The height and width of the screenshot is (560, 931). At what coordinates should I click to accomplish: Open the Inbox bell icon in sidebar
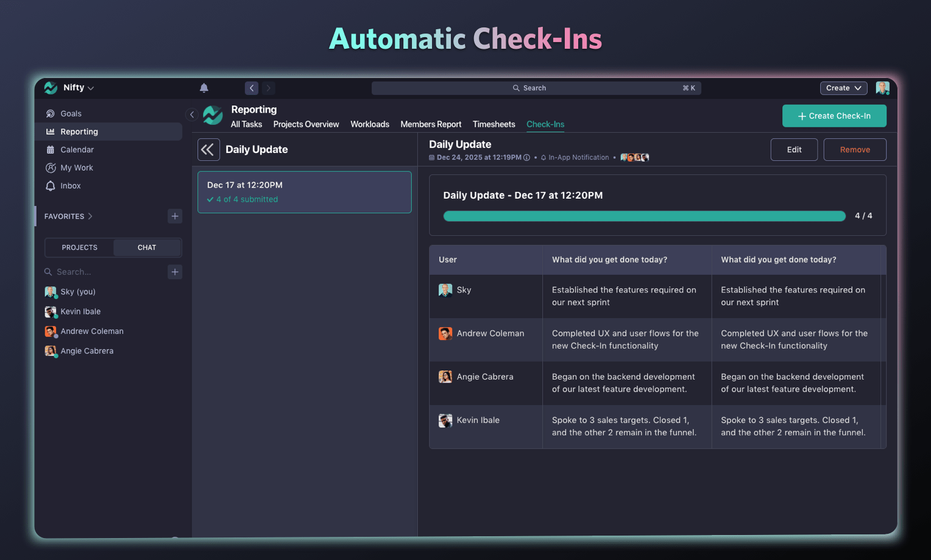[51, 186]
